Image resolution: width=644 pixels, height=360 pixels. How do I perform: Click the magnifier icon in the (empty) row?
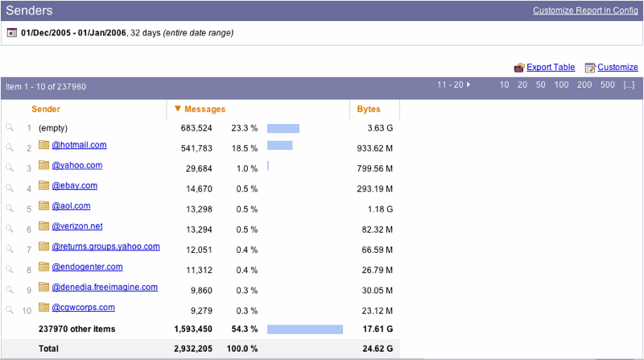(x=10, y=127)
